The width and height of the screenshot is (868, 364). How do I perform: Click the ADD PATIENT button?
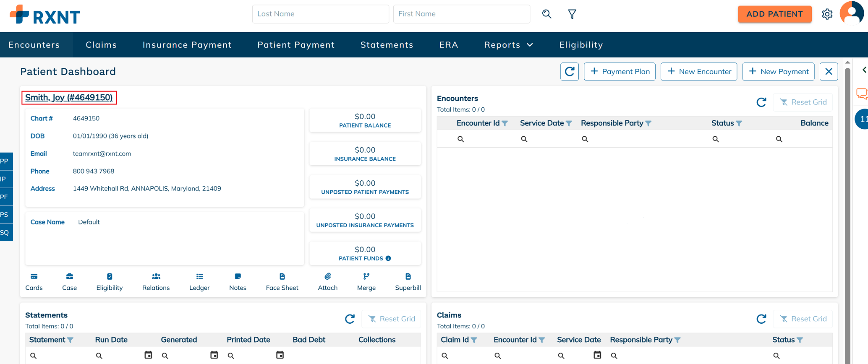click(775, 14)
